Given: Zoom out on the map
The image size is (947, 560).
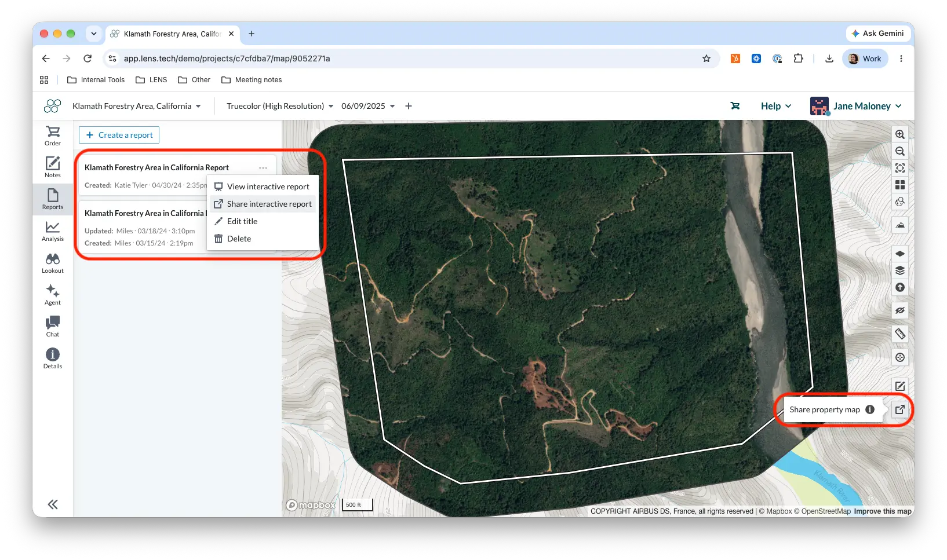Looking at the screenshot, I should coord(900,151).
